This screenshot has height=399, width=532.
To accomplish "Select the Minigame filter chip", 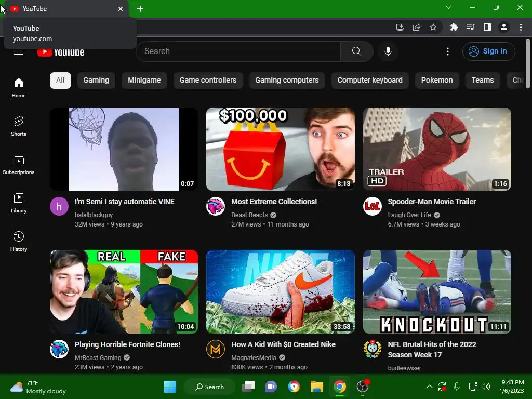I will tap(144, 81).
